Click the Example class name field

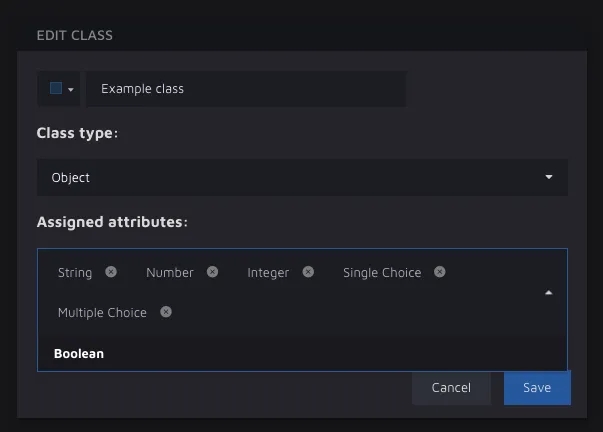point(245,89)
